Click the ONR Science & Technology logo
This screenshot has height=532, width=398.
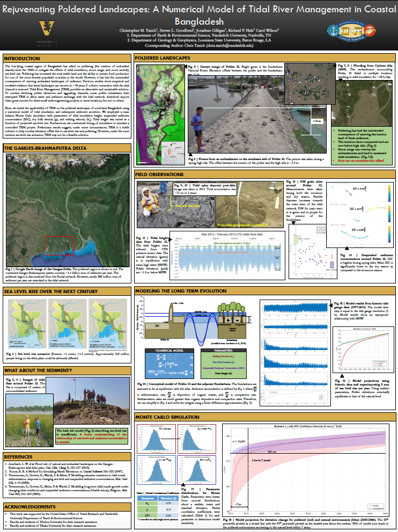tap(352, 31)
